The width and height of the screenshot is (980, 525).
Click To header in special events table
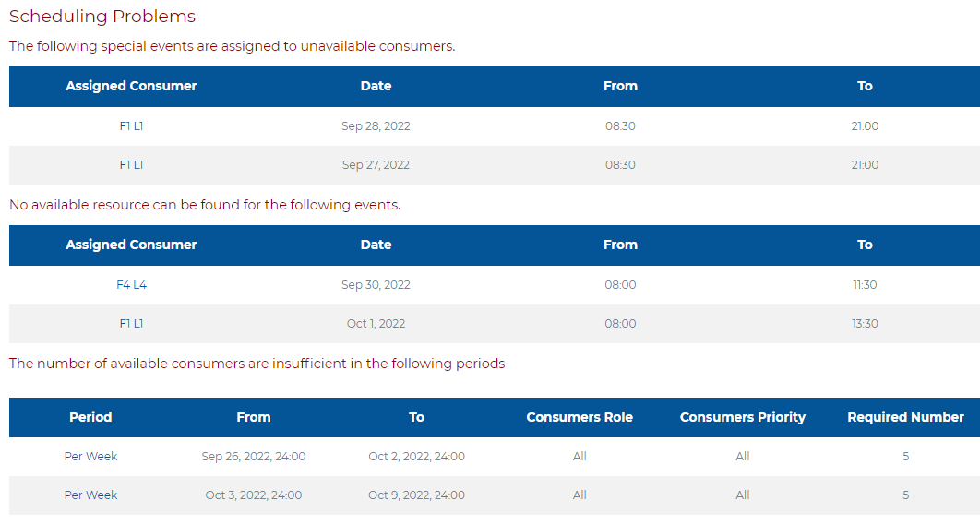tap(865, 86)
